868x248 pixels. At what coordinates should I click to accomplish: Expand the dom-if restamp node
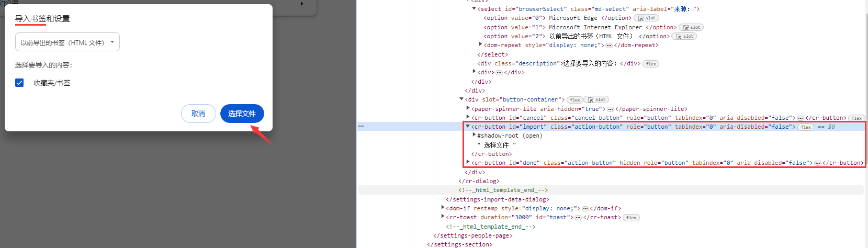(x=443, y=208)
